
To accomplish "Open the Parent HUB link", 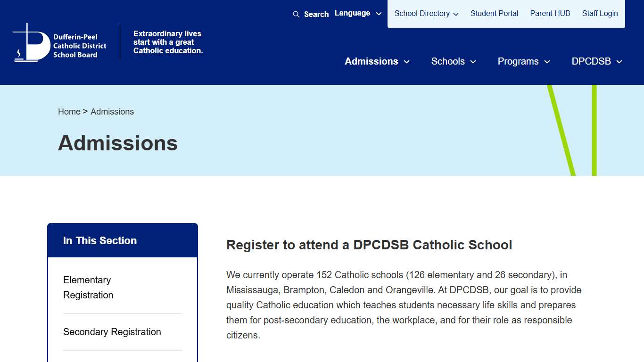I will pyautogui.click(x=550, y=14).
